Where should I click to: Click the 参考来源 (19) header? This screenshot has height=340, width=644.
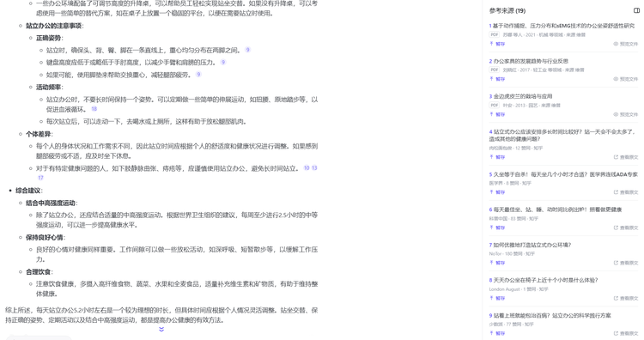pos(507,10)
